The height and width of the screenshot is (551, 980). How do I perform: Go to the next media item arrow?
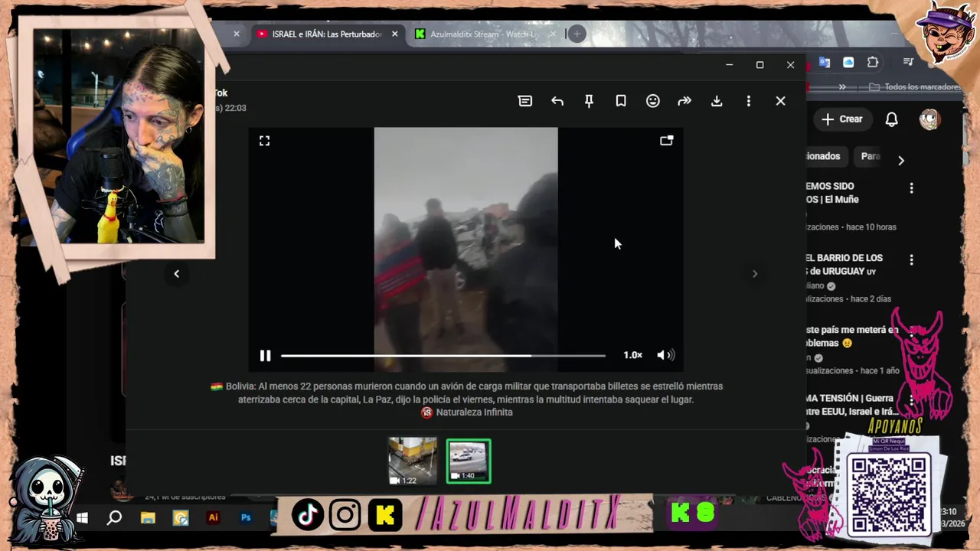[755, 274]
